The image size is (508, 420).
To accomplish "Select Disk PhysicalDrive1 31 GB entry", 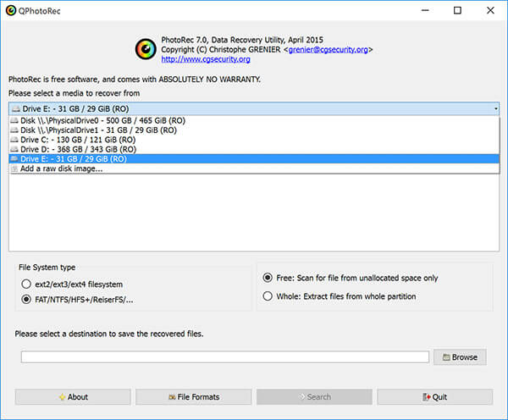I will click(x=254, y=130).
